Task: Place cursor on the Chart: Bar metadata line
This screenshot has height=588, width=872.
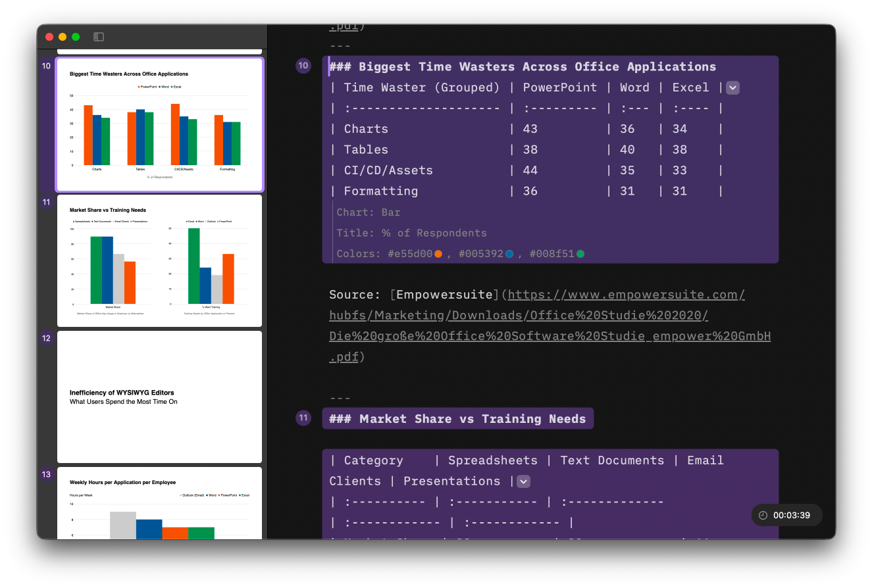Action: 370,212
